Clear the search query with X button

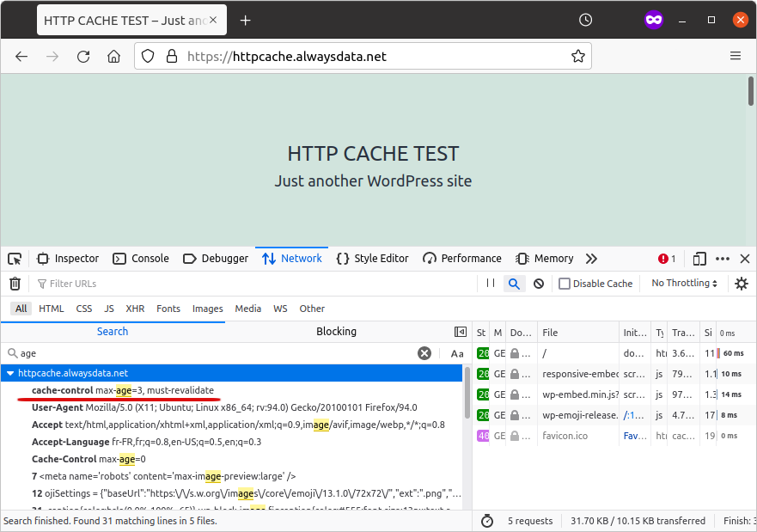pyautogui.click(x=424, y=353)
